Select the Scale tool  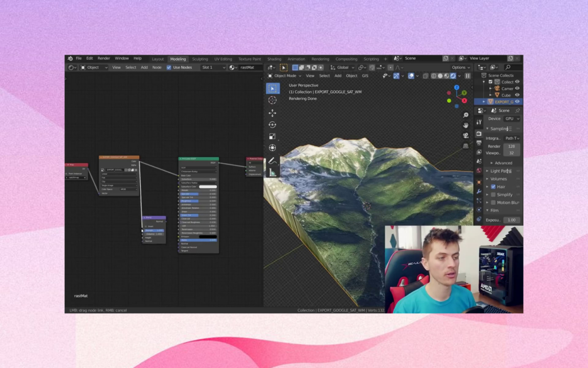point(272,136)
